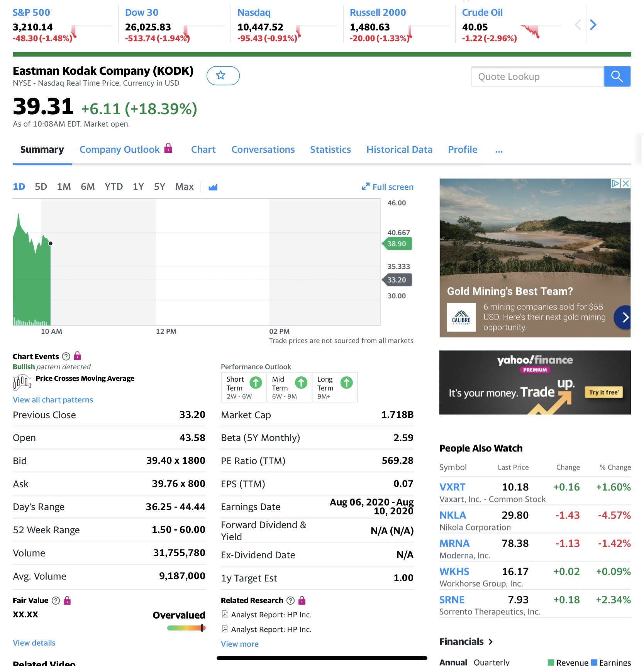Click Fair Value help question icon
This screenshot has height=666, width=644.
point(56,600)
